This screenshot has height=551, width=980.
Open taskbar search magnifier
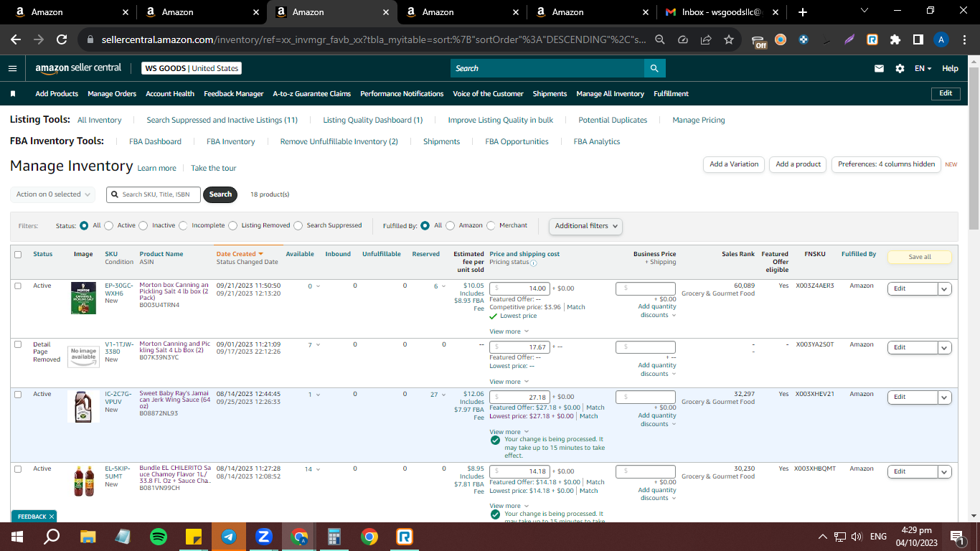[x=52, y=536]
